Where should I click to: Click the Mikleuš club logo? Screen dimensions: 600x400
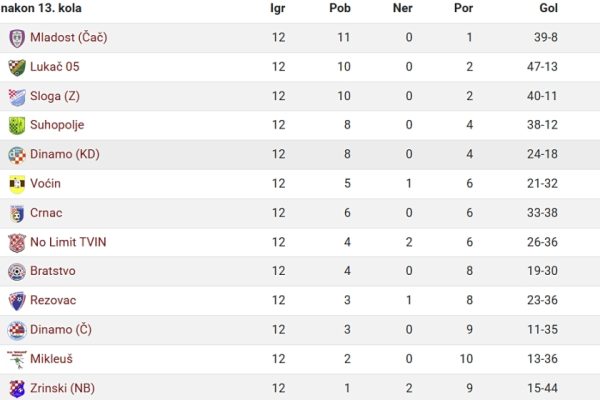point(17,359)
